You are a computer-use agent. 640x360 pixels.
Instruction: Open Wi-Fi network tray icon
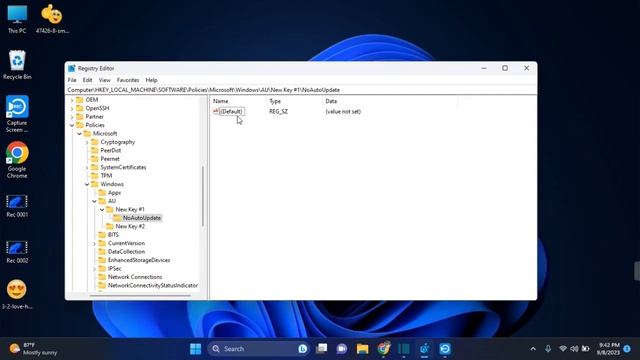(563, 349)
